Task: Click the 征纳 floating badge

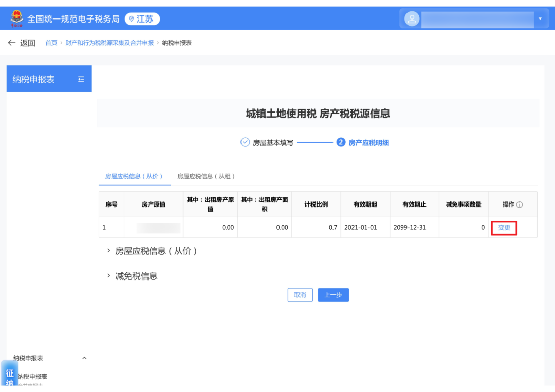Action: (x=10, y=374)
